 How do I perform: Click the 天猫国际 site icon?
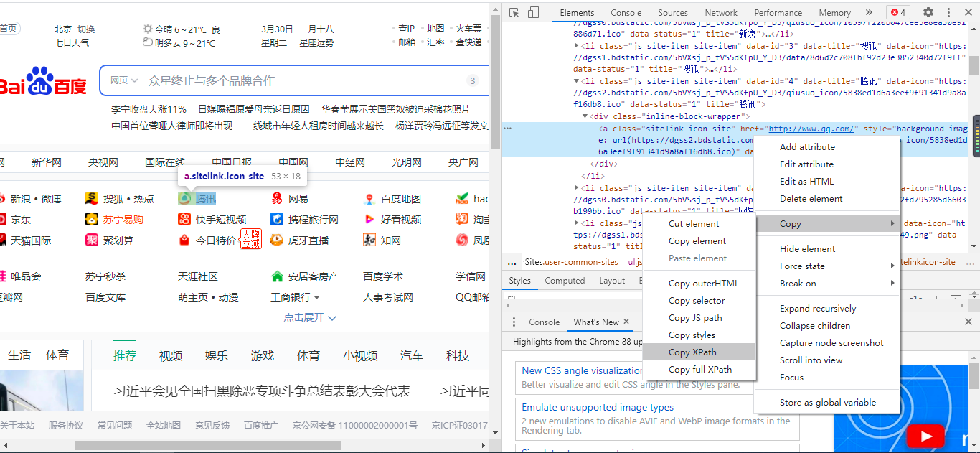(30, 240)
